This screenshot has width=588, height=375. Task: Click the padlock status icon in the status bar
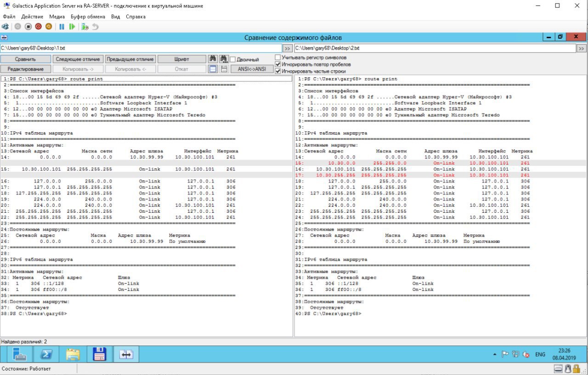pyautogui.click(x=577, y=369)
